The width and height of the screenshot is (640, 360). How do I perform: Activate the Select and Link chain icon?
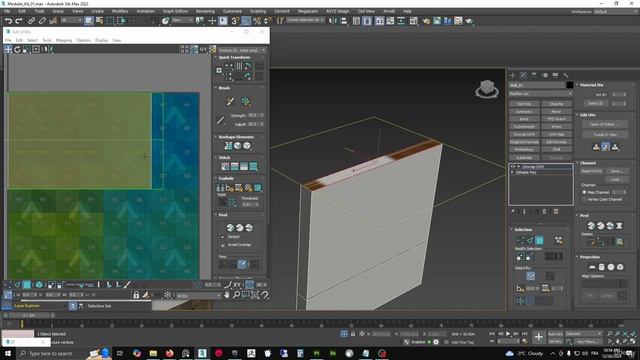pyautogui.click(x=31, y=20)
